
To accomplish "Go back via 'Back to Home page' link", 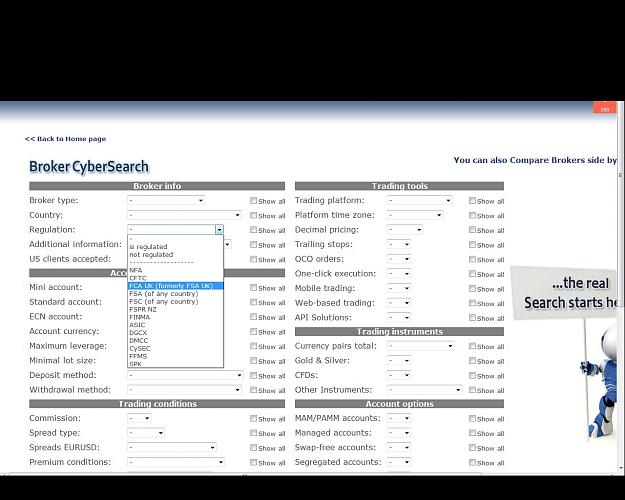I will coord(65,139).
